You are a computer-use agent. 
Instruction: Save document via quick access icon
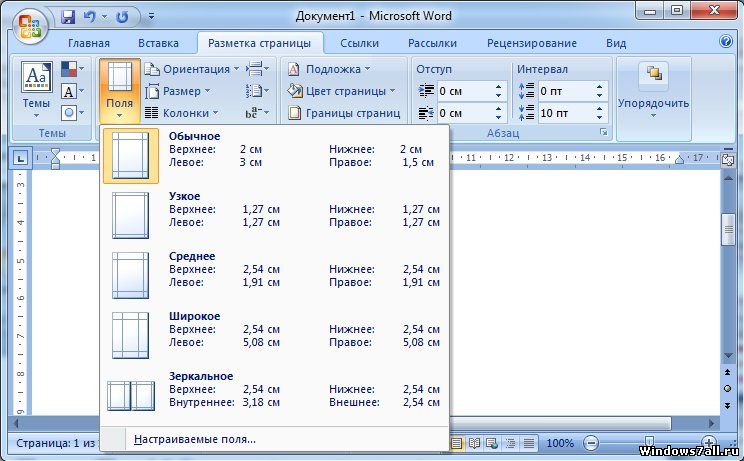pos(68,18)
